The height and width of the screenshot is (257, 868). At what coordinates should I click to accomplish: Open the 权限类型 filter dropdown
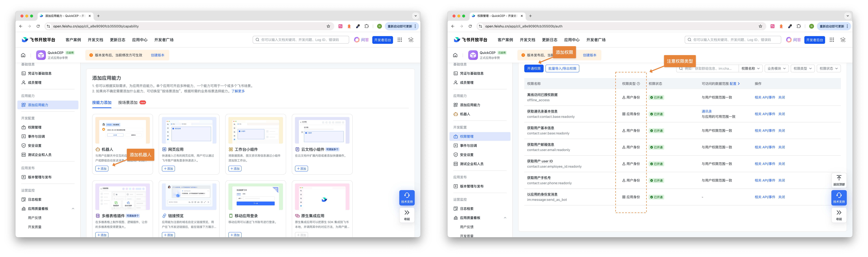[803, 69]
